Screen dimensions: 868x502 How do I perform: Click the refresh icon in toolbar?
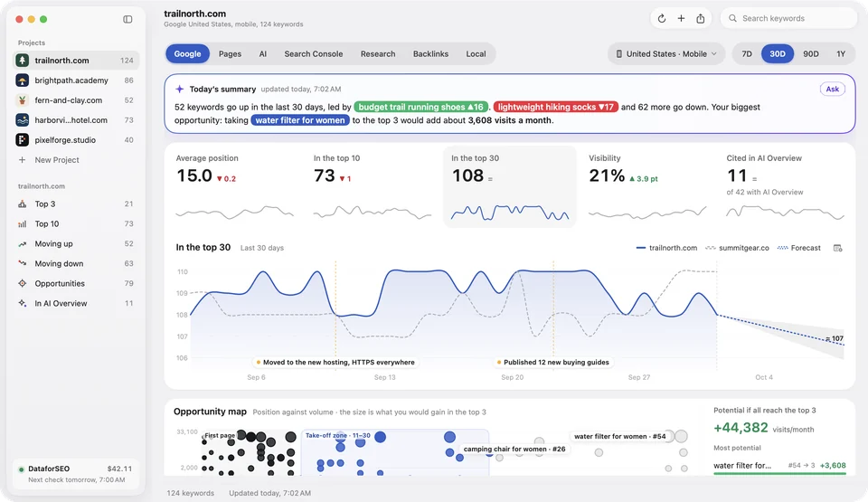(662, 18)
